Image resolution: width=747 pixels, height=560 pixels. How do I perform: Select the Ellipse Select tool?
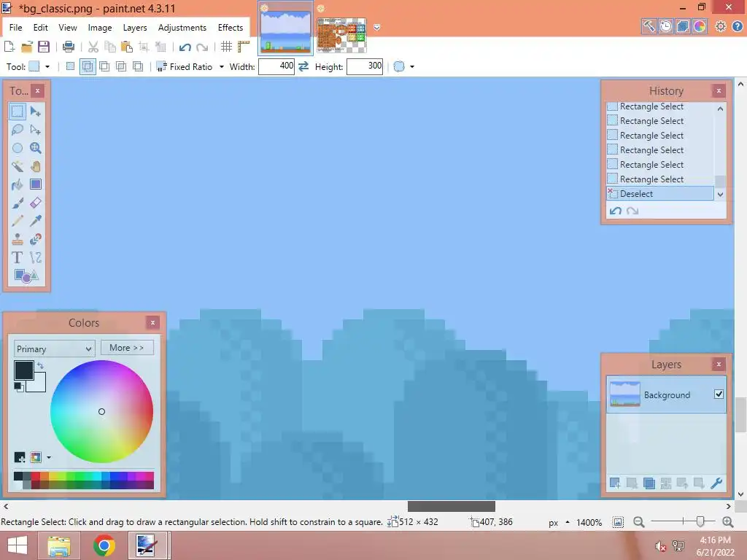pos(18,148)
